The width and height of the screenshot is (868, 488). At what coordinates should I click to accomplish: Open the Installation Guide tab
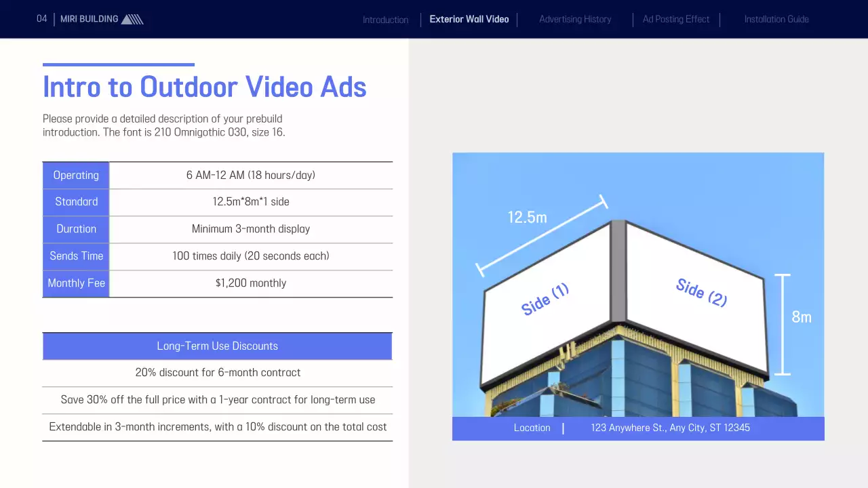776,19
